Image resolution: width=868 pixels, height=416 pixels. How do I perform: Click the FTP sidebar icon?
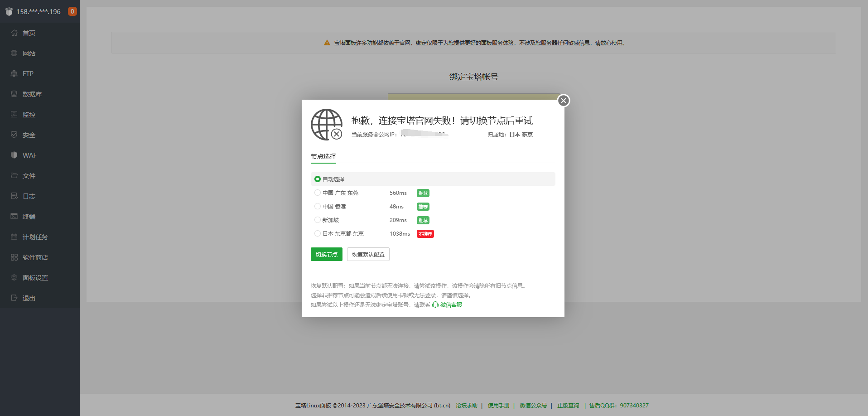[x=14, y=73]
